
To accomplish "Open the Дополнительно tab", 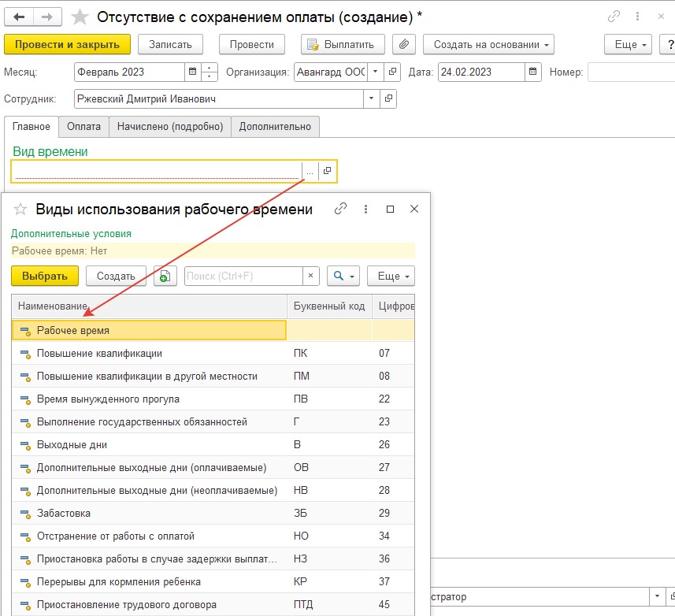I will coord(275,127).
